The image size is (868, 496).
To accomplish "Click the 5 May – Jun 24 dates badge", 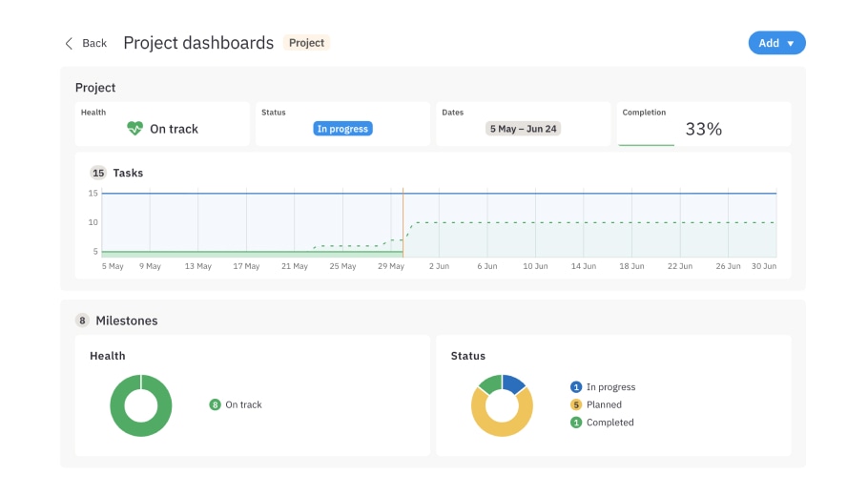I will pyautogui.click(x=523, y=129).
